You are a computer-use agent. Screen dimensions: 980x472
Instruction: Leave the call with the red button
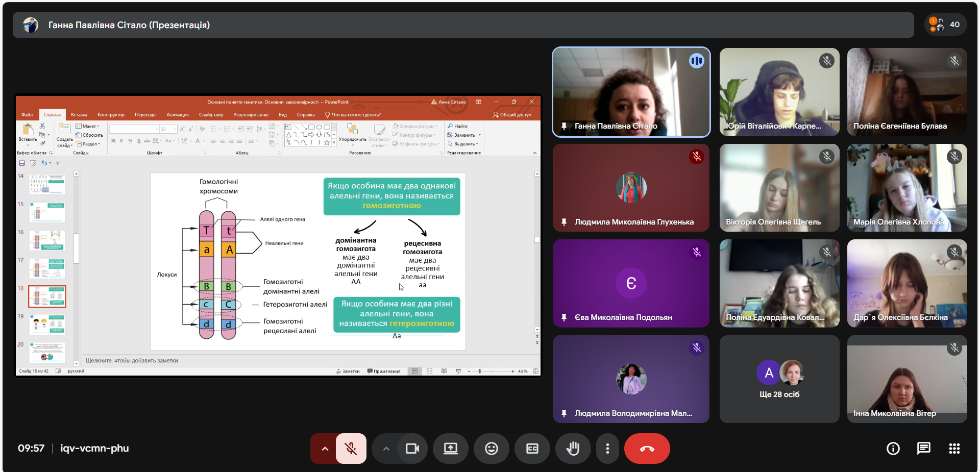(647, 449)
